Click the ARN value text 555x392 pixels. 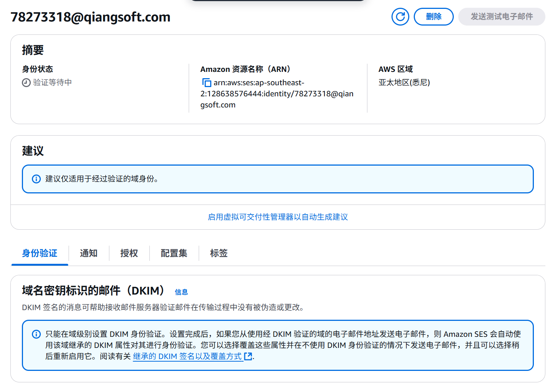coord(277,94)
